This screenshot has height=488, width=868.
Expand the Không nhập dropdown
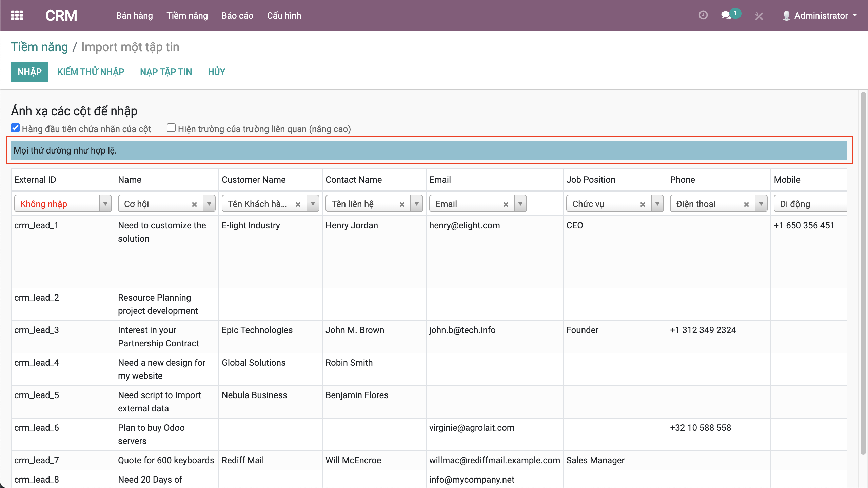click(105, 204)
